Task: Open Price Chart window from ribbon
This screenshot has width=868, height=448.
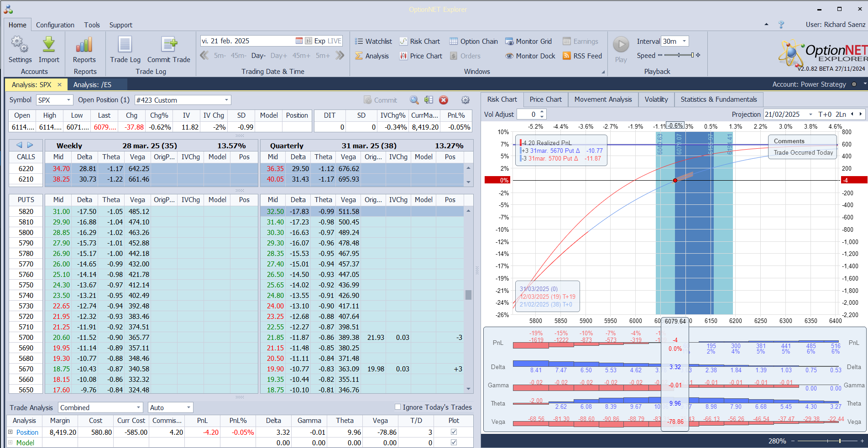Action: click(421, 56)
